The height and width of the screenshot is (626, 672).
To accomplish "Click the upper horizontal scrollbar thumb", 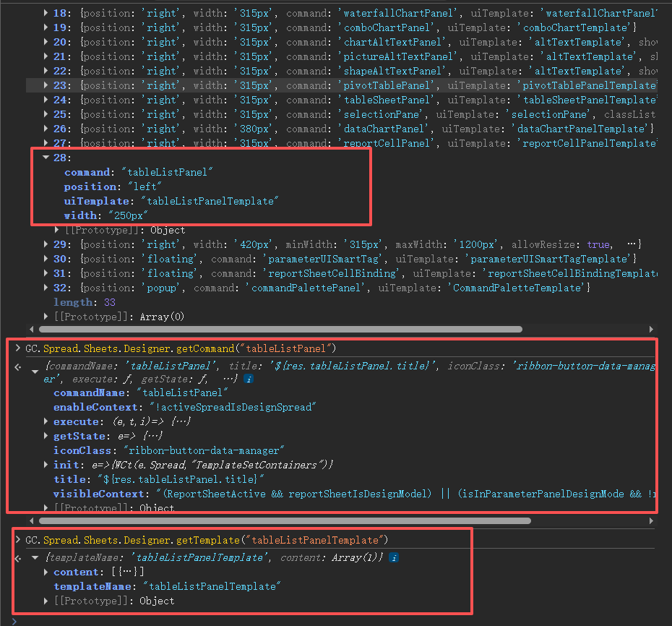I will 280,330.
